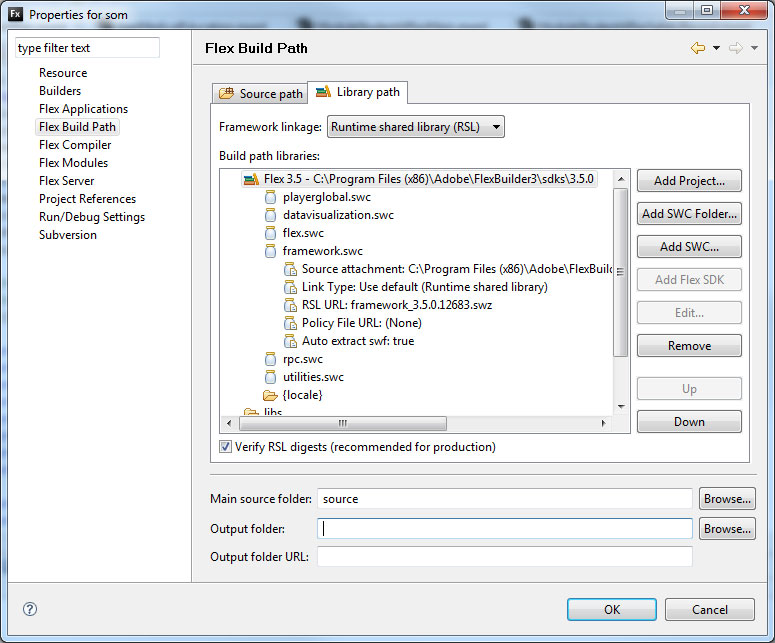Select the Policy File URL: (None) row
The width and height of the screenshot is (775, 643).
click(x=361, y=323)
